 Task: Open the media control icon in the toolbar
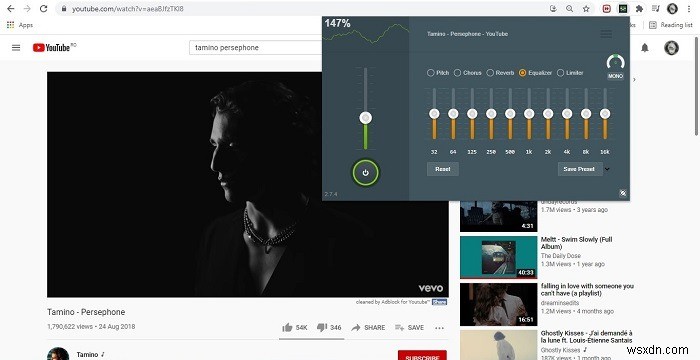click(656, 8)
